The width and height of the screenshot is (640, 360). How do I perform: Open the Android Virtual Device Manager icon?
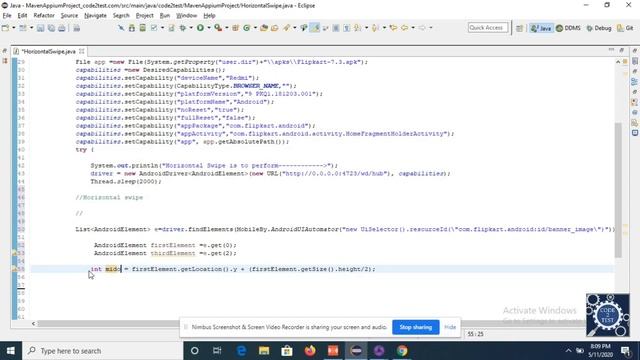coord(142,28)
